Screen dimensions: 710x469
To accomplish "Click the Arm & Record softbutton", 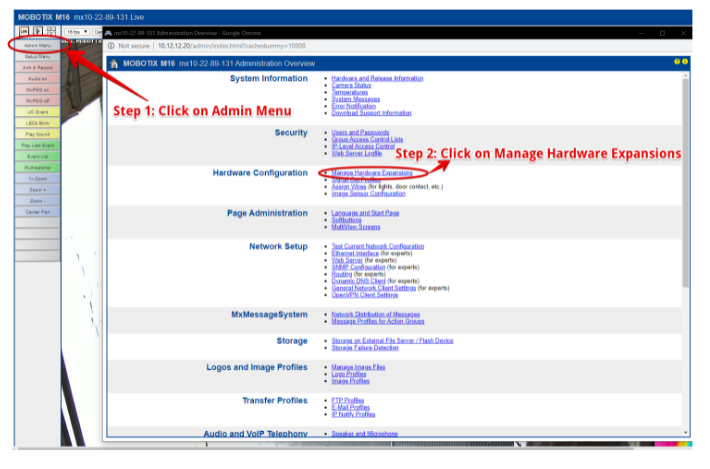I will (38, 67).
